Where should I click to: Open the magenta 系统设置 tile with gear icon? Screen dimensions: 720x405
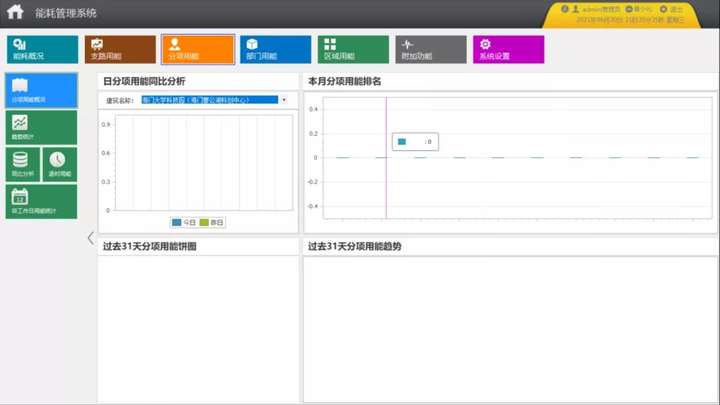coord(508,50)
